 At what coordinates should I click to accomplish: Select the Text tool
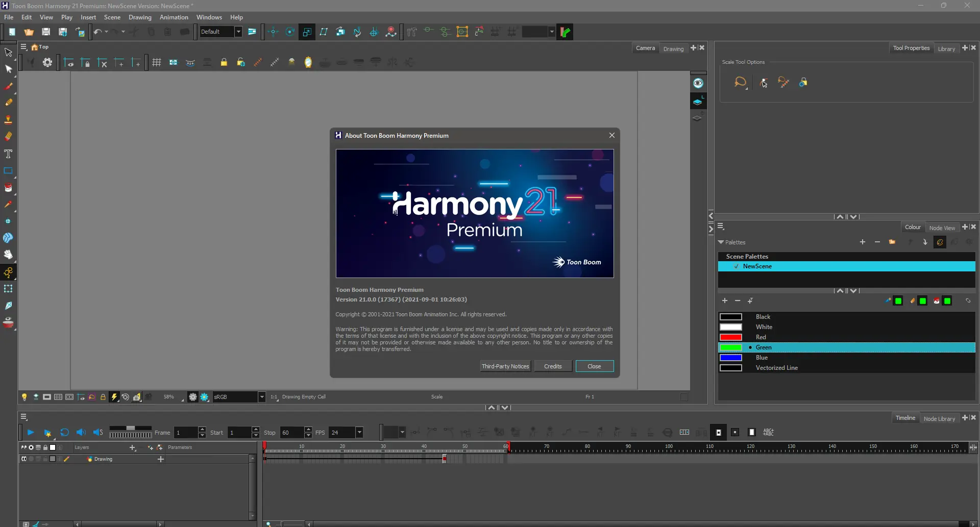click(x=8, y=154)
